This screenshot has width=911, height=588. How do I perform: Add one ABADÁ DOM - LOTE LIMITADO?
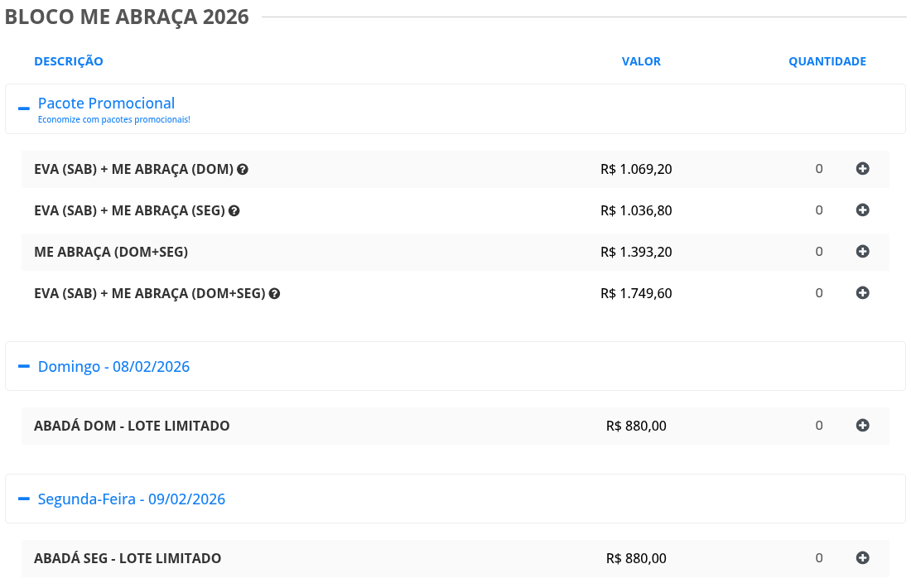click(862, 426)
